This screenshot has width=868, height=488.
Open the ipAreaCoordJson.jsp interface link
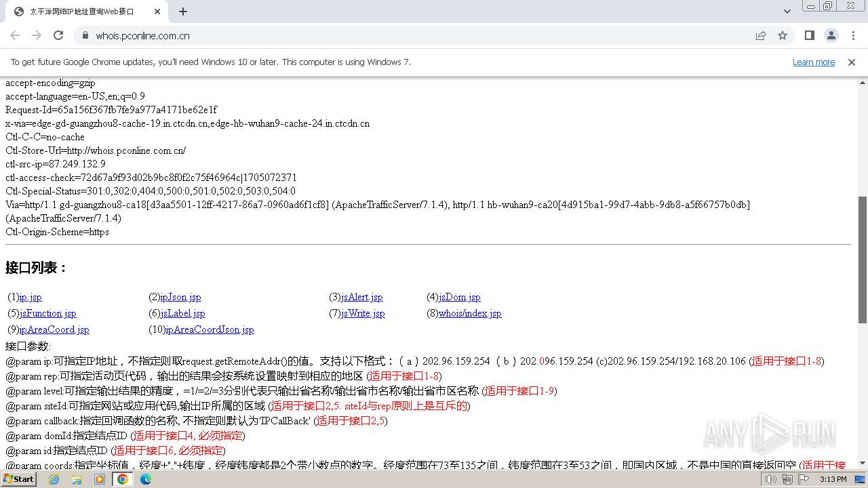coord(210,330)
